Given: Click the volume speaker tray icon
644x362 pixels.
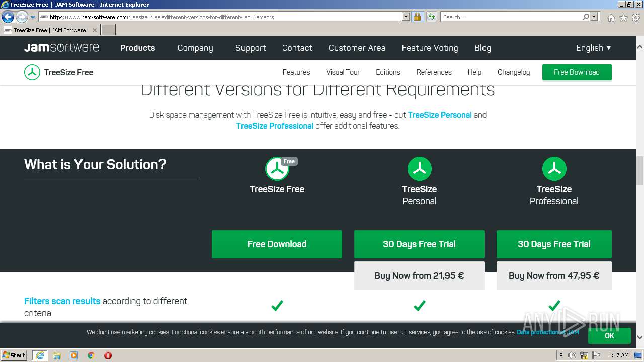Looking at the screenshot, I should 572,355.
